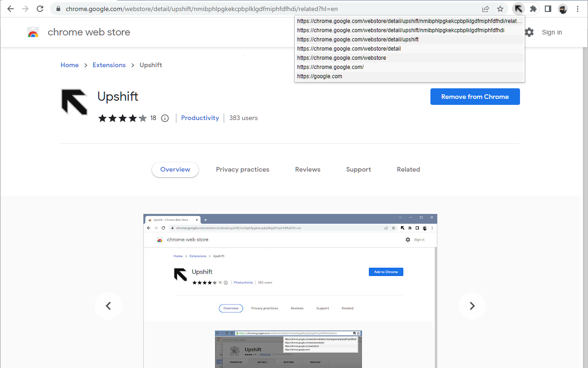This screenshot has width=588, height=368.
Task: Reload the current page
Action: (x=40, y=8)
